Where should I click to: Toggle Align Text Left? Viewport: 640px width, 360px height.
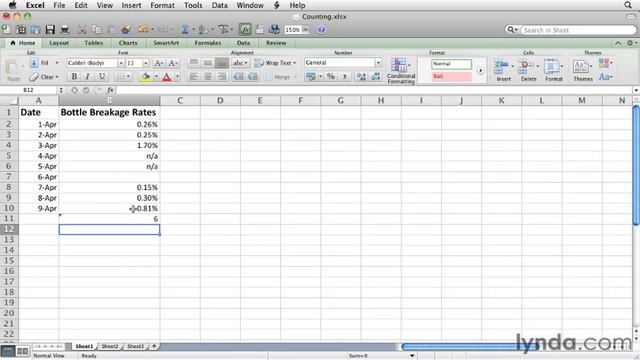click(193, 76)
